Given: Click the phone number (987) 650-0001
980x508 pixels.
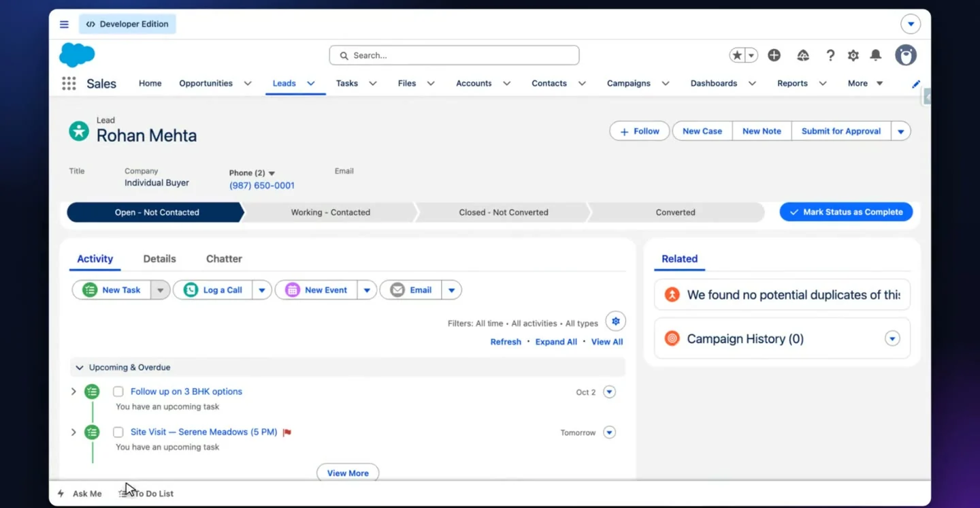Looking at the screenshot, I should tap(262, 186).
